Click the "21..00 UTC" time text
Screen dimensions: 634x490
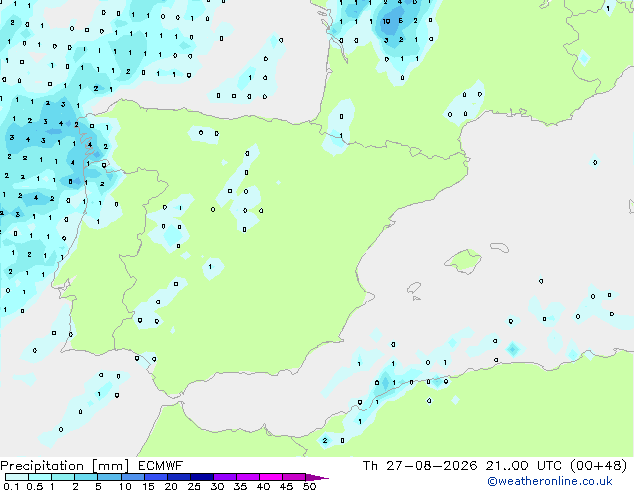coord(524,466)
